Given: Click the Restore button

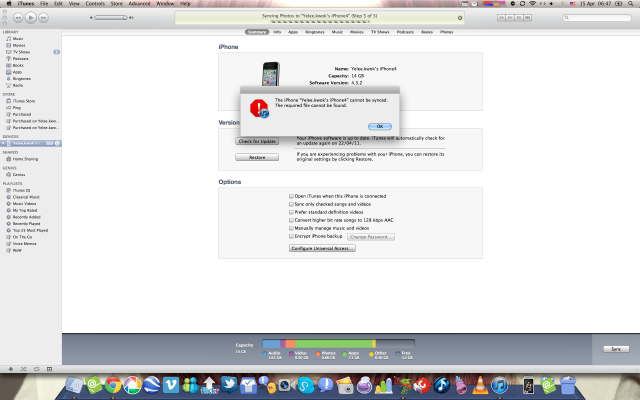Looking at the screenshot, I should 257,157.
